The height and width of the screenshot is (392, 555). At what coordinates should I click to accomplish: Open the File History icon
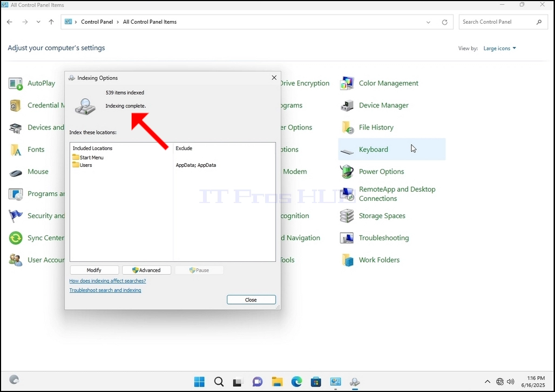[347, 127]
